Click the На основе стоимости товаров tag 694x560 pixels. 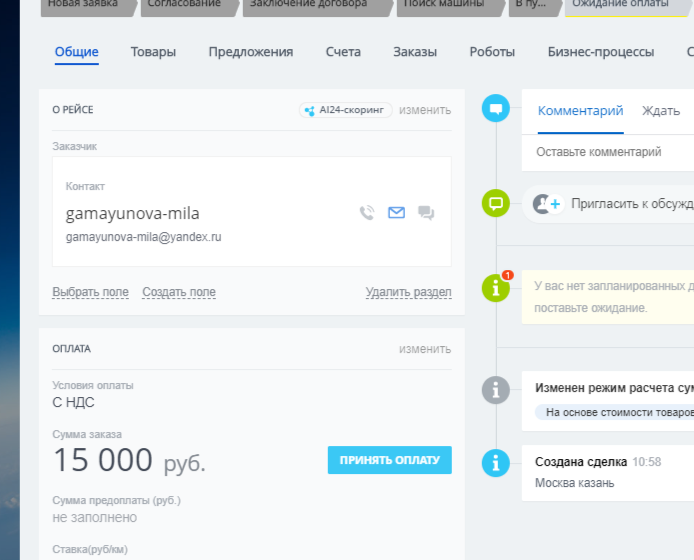pyautogui.click(x=614, y=412)
